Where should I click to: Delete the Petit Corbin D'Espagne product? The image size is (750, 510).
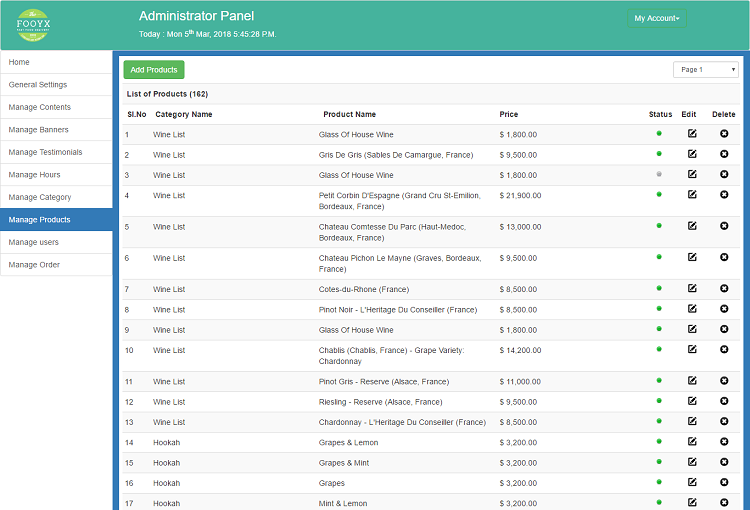coord(724,195)
